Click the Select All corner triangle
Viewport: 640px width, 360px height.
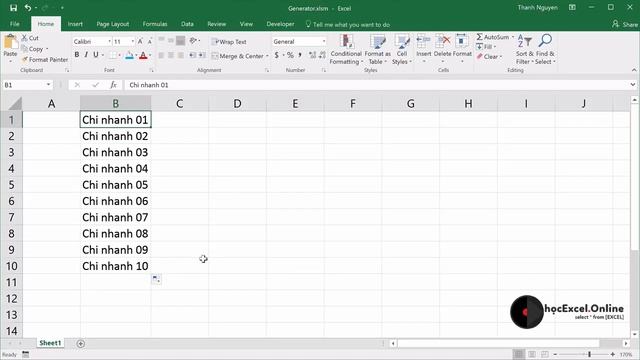(15, 104)
